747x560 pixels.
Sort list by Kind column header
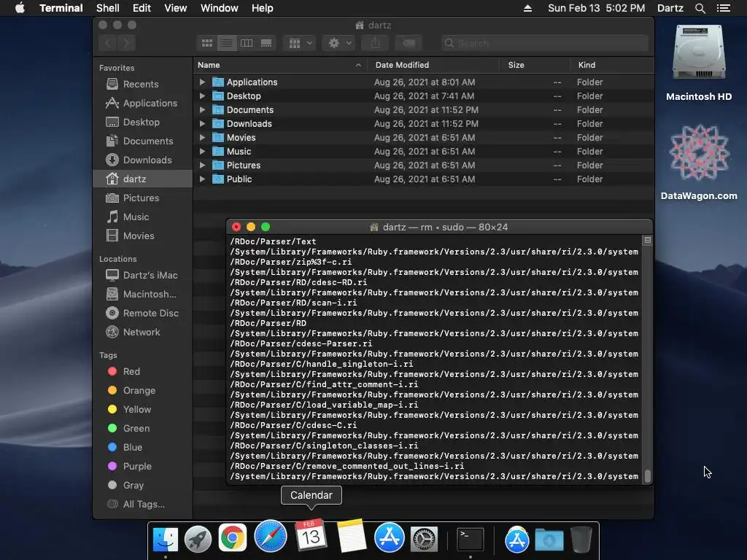(x=612, y=65)
